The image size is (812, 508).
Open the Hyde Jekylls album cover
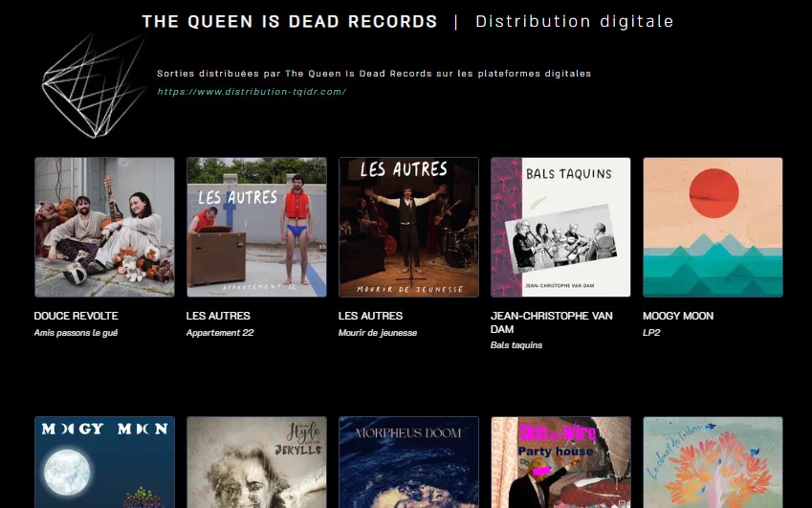257,462
